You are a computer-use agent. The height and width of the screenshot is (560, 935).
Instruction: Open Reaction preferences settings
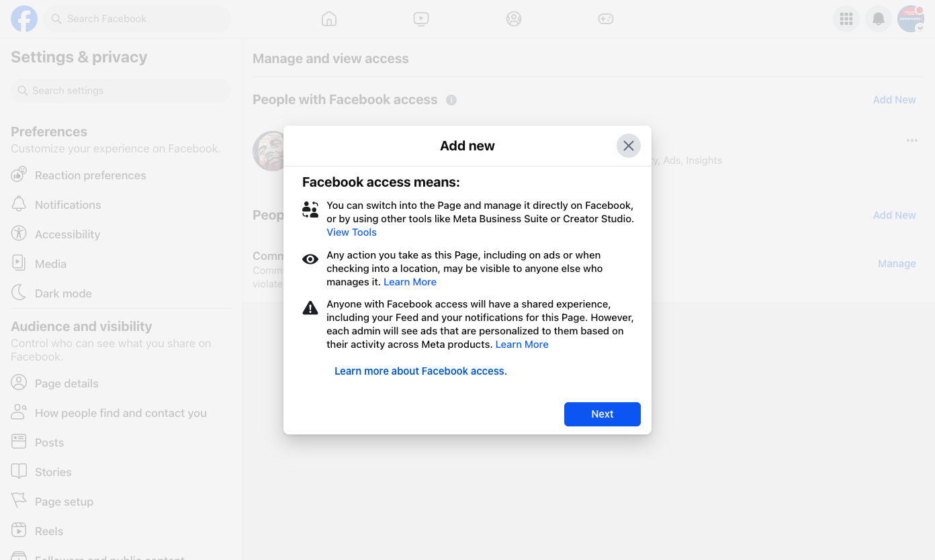pyautogui.click(x=121, y=175)
